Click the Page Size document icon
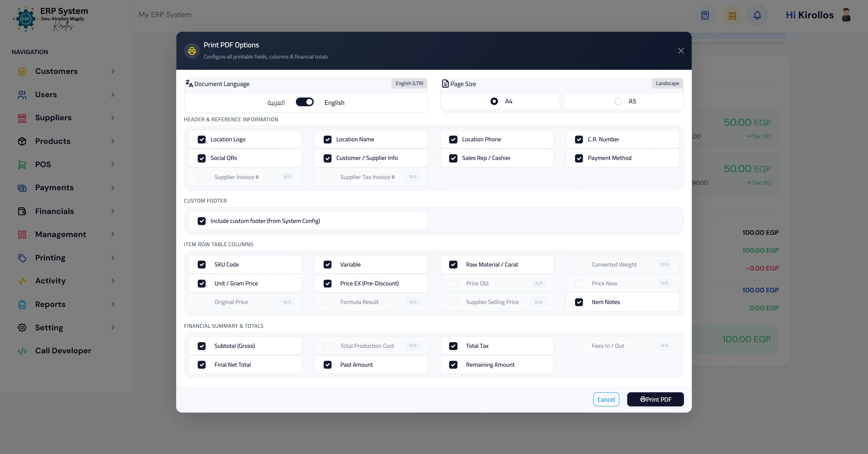 (445, 84)
